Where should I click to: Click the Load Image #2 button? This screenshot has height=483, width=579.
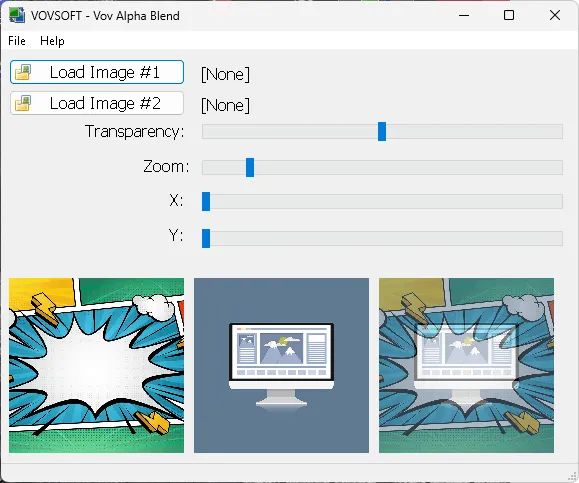point(97,103)
